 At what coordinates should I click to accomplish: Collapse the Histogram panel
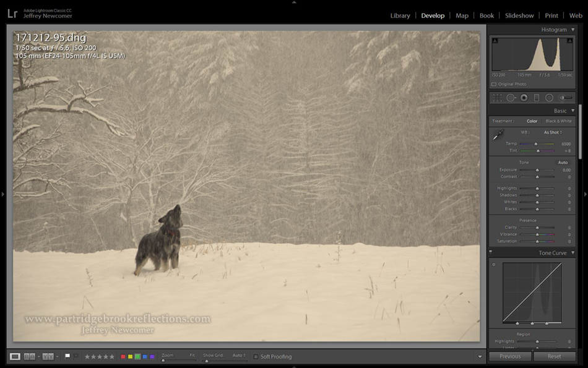tap(573, 30)
